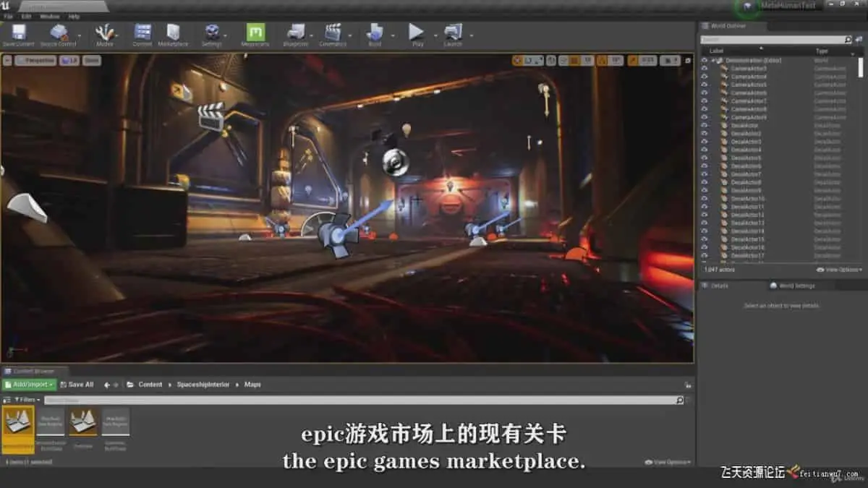This screenshot has width=868, height=488.
Task: Toggle visibility of DecalActor16
Action: [705, 247]
